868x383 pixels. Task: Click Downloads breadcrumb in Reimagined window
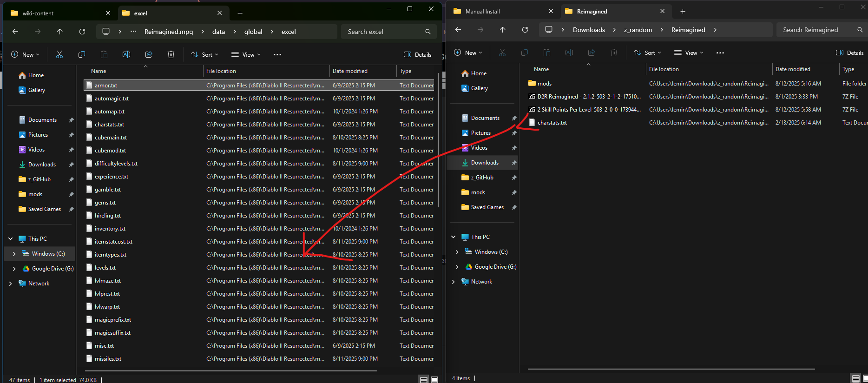click(589, 30)
